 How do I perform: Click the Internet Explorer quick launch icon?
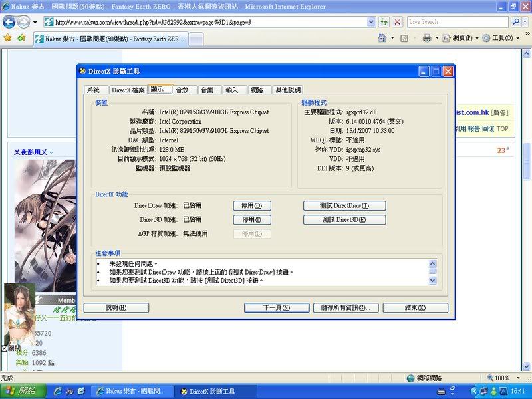pos(58,391)
